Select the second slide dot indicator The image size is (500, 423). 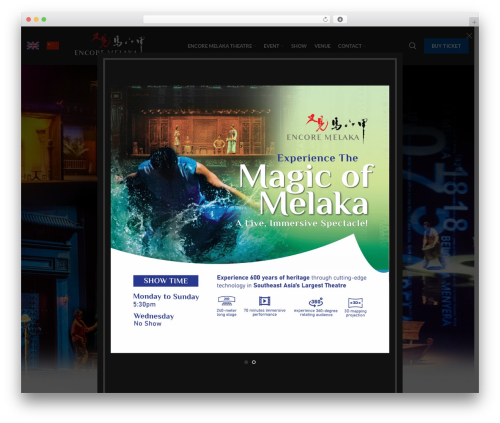click(x=254, y=362)
